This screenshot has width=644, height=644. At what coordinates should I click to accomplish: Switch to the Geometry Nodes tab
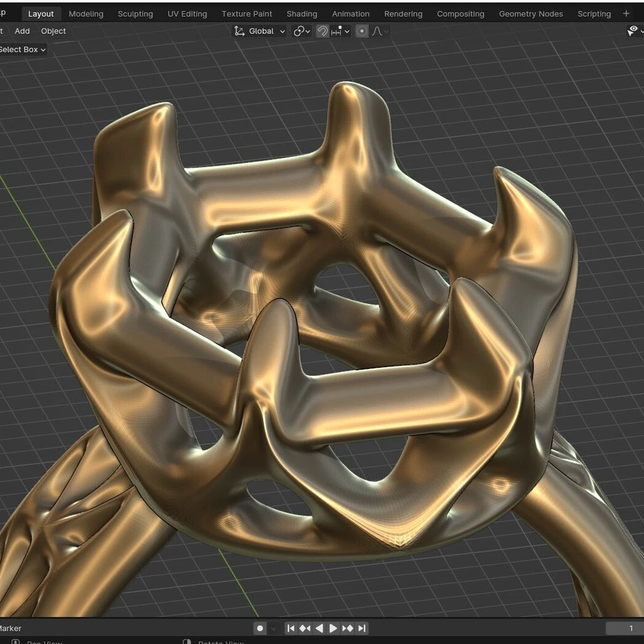click(531, 14)
